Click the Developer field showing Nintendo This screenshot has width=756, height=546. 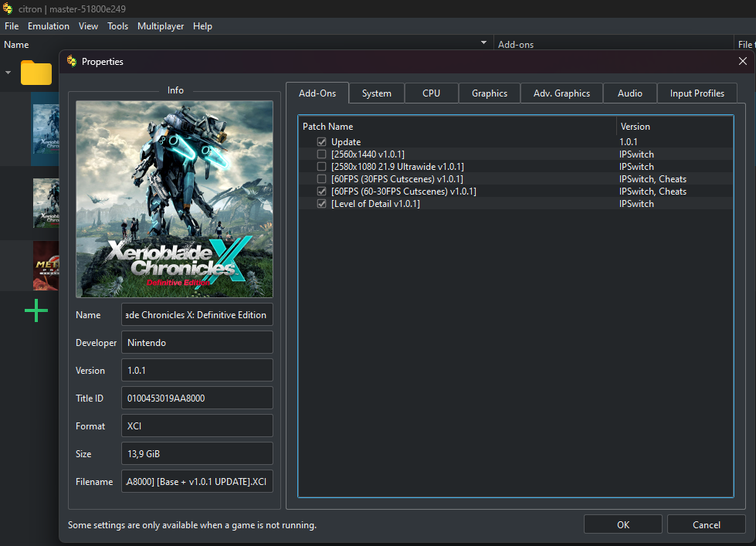pos(197,342)
